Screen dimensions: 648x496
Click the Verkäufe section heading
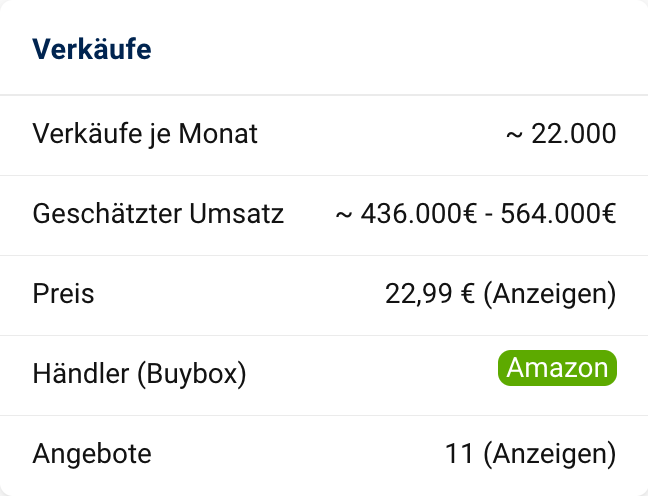(x=92, y=49)
